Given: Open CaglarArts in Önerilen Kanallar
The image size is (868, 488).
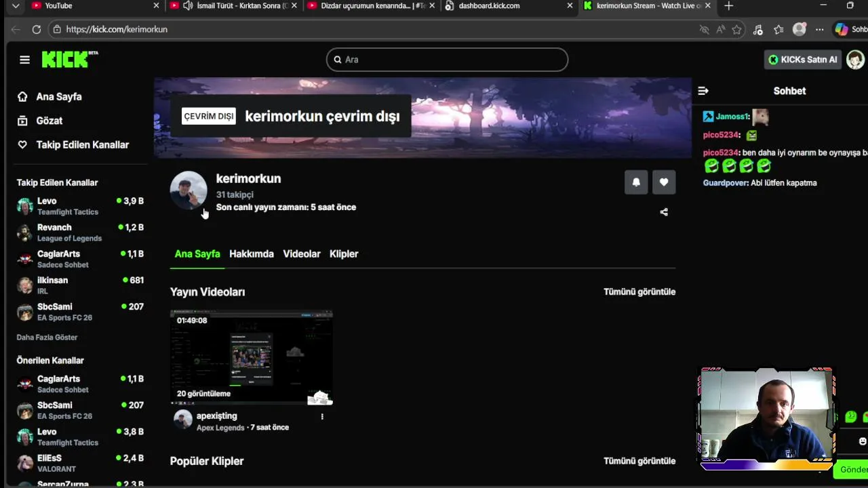Looking at the screenshot, I should 80,384.
